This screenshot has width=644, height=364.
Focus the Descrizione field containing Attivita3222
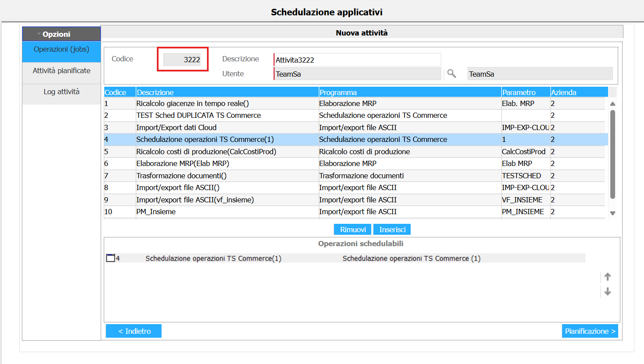(x=357, y=60)
